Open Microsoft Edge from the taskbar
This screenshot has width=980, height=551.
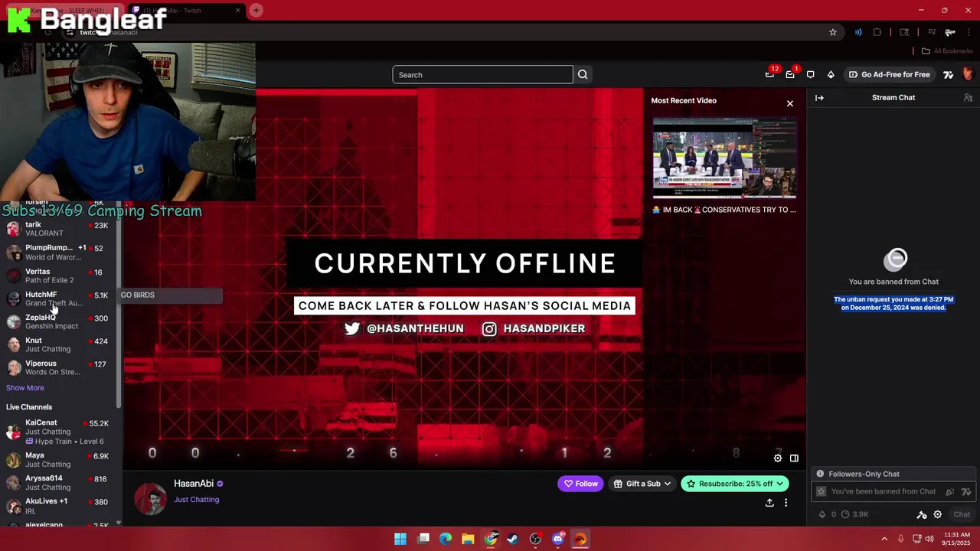point(446,539)
